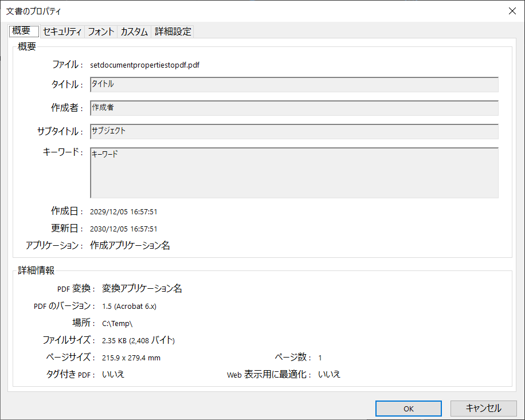Image resolution: width=525 pixels, height=420 pixels.
Task: Focus the タイトル input field
Action: pos(294,84)
